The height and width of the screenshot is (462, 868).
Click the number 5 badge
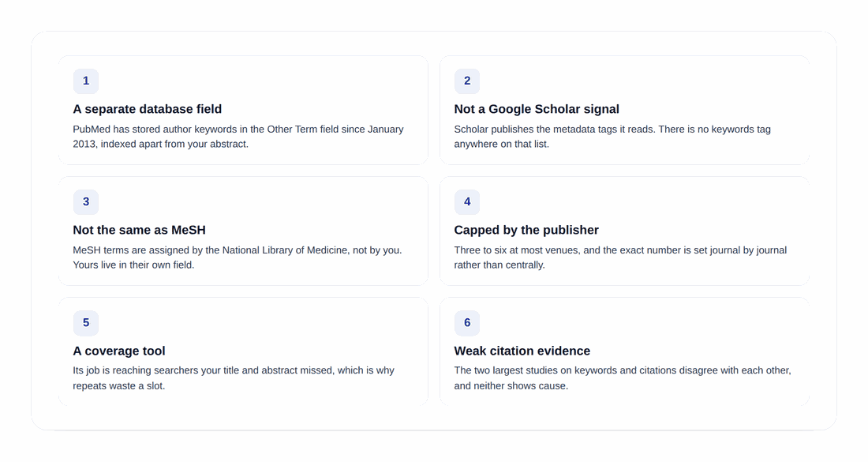click(x=86, y=323)
